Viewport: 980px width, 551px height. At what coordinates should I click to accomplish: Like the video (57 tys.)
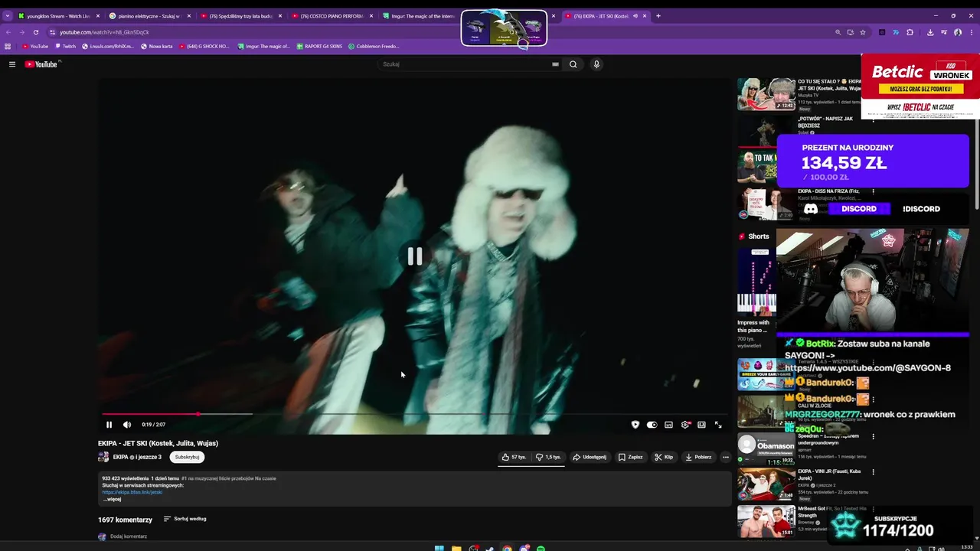pyautogui.click(x=514, y=457)
